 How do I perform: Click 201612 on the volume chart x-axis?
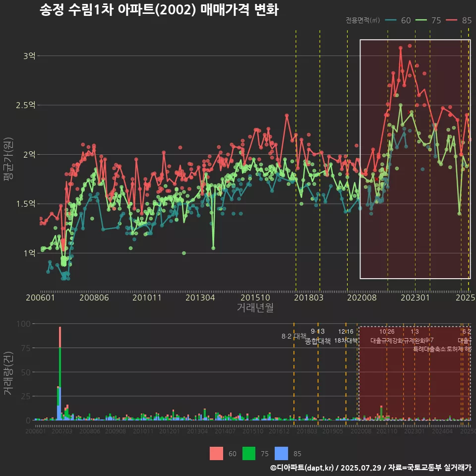[x=279, y=431]
